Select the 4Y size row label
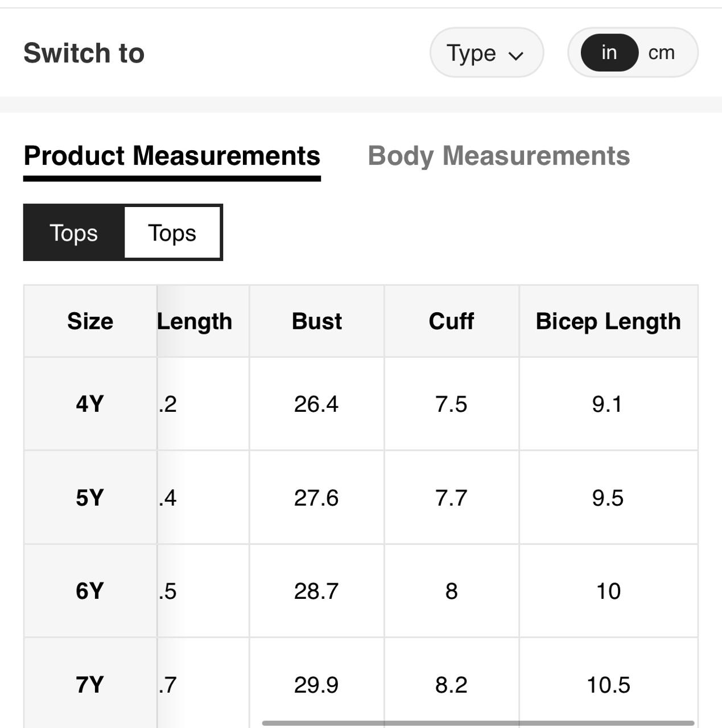Viewport: 722px width, 728px height. [x=90, y=404]
